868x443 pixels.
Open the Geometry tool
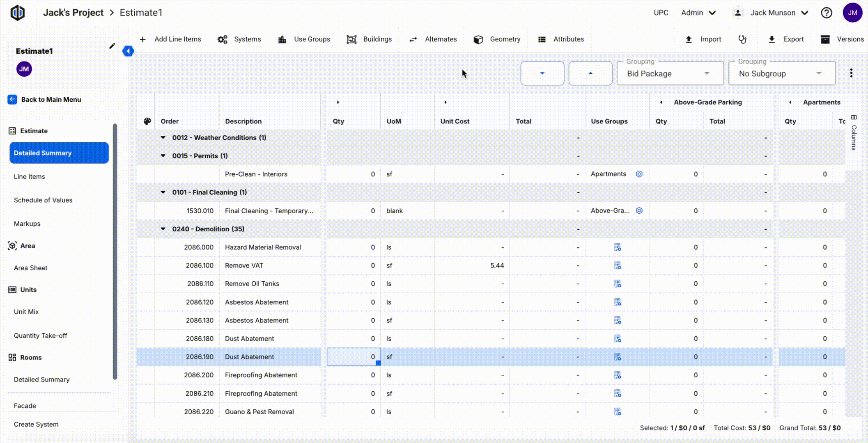pos(497,39)
